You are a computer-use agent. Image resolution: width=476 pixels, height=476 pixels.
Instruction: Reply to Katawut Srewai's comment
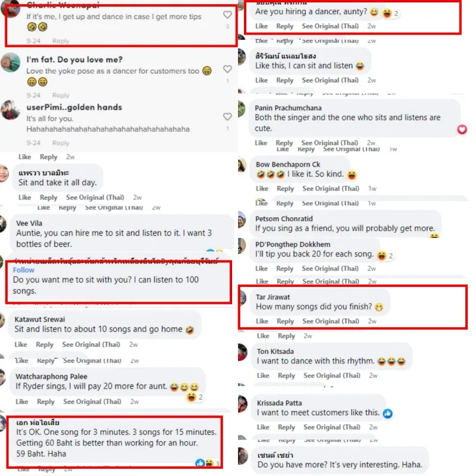tap(44, 345)
